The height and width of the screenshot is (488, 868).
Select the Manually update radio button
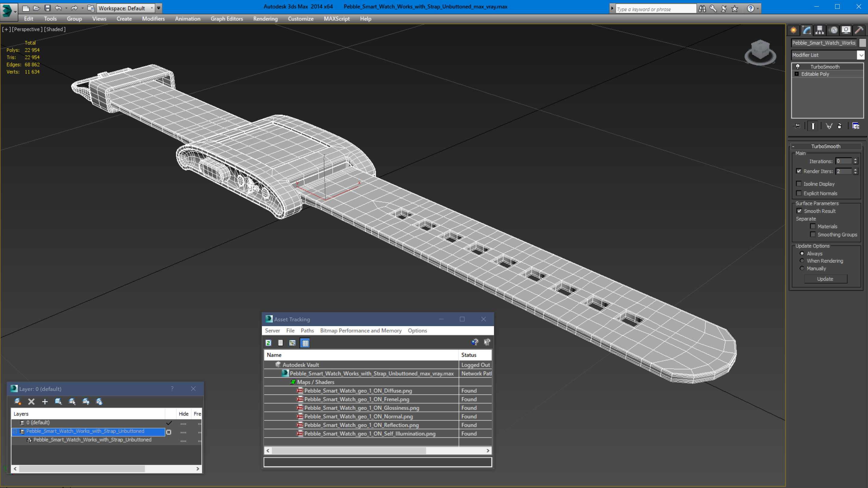(802, 268)
